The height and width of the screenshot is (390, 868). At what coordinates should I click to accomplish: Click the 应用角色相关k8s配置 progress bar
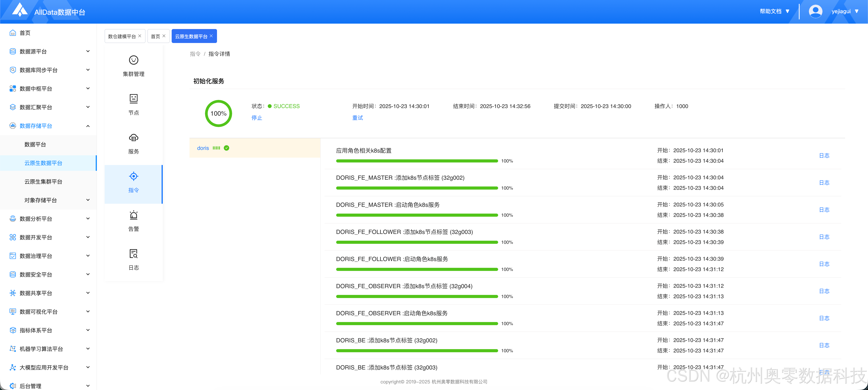pos(417,161)
